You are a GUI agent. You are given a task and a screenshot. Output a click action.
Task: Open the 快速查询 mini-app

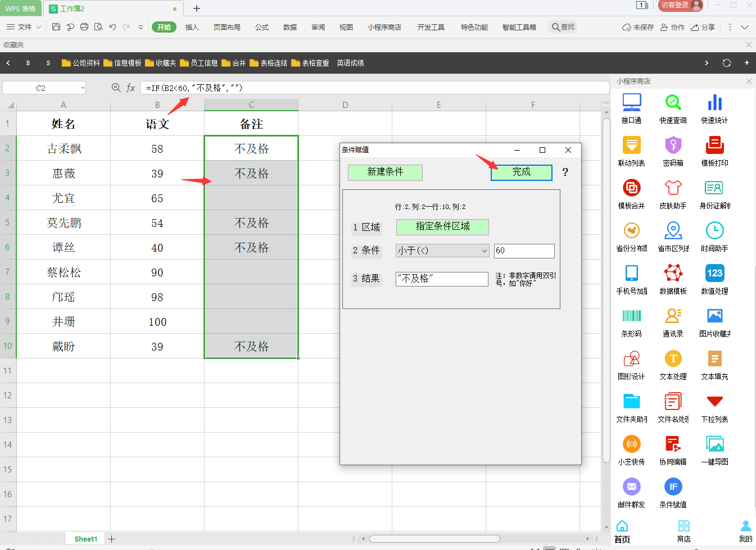click(x=673, y=108)
